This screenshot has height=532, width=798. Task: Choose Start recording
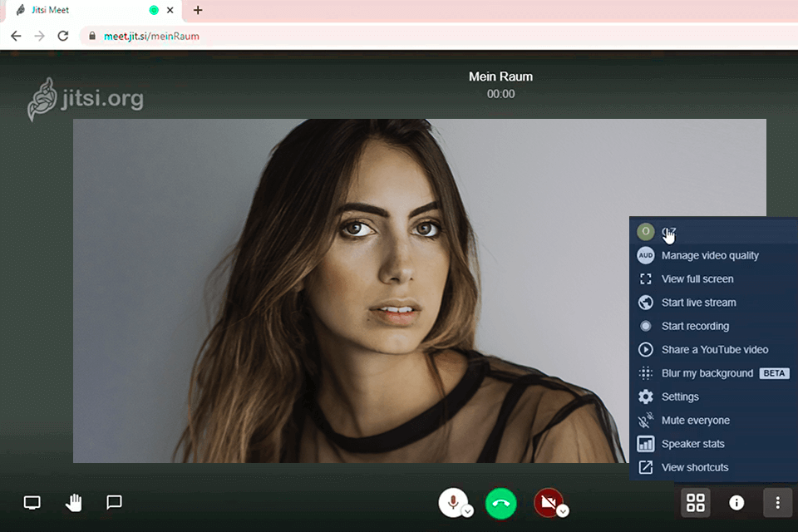click(x=713, y=326)
